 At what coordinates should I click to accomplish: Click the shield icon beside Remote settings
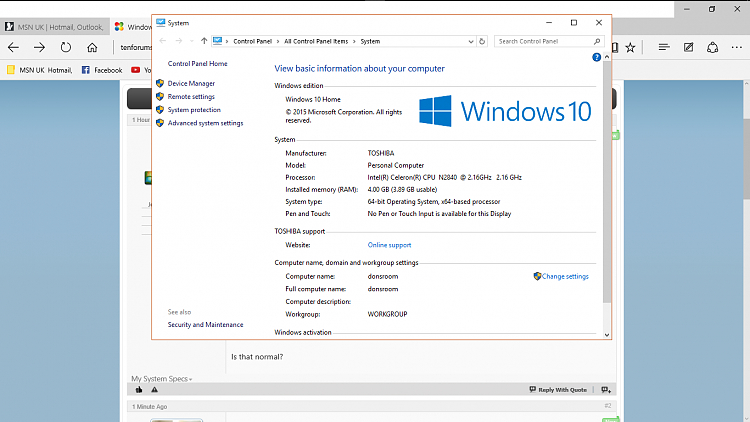(x=160, y=97)
